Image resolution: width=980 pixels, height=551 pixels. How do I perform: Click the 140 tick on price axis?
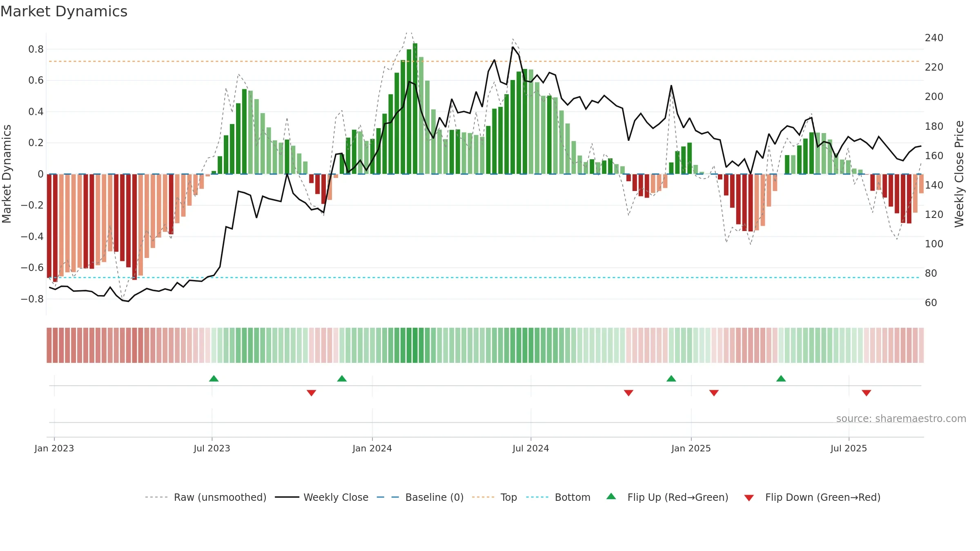pos(934,185)
